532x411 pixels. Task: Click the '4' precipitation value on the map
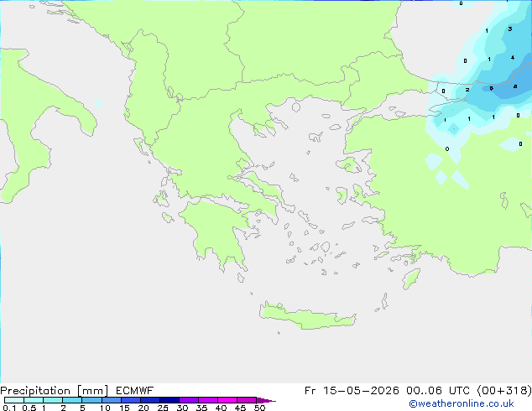[513, 58]
